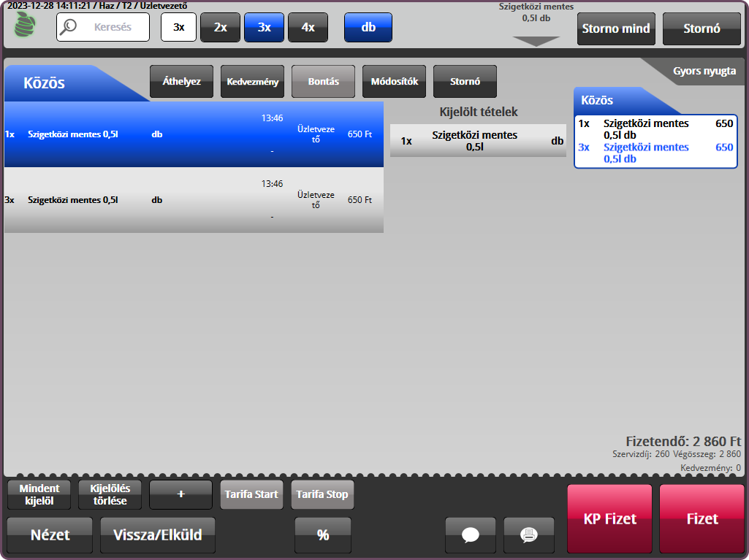Click the Tarifa Start button
Image resolution: width=749 pixels, height=560 pixels.
tap(251, 494)
